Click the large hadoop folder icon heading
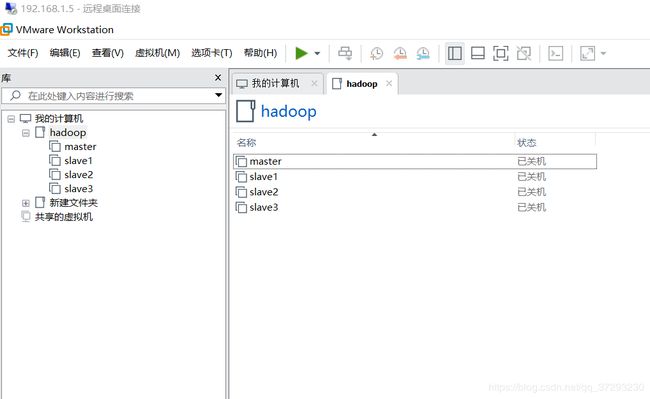The height and width of the screenshot is (399, 650). [246, 111]
